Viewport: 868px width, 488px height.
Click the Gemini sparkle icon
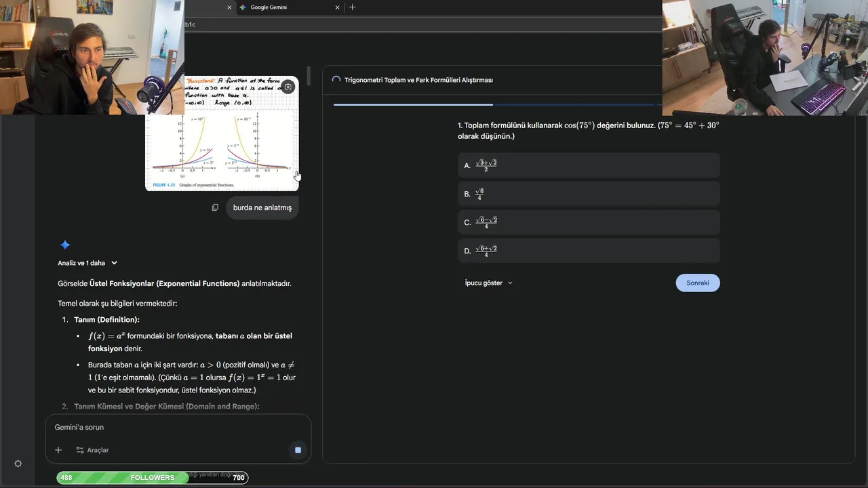65,245
